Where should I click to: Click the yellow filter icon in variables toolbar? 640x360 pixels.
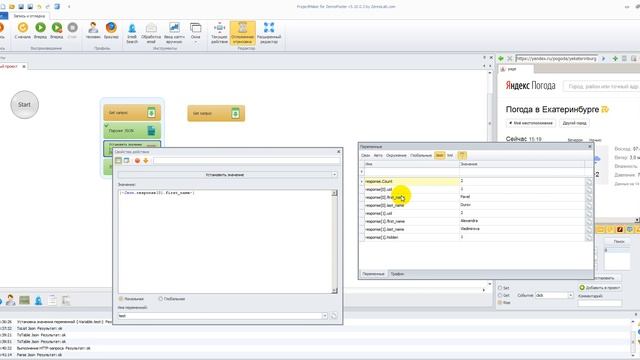pos(462,155)
